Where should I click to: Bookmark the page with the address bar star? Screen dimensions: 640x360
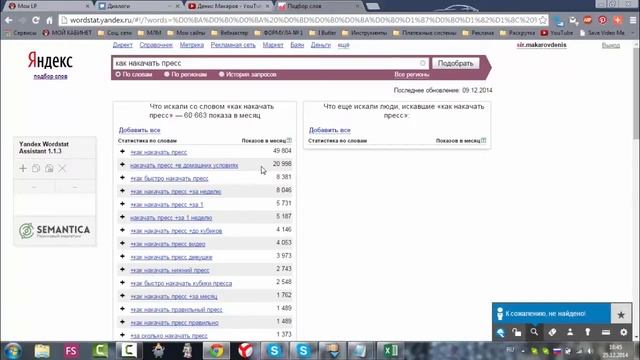542,20
